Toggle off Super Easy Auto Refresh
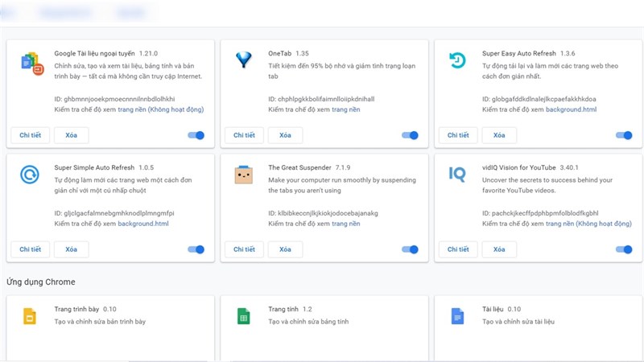The height and width of the screenshot is (362, 644). click(624, 135)
